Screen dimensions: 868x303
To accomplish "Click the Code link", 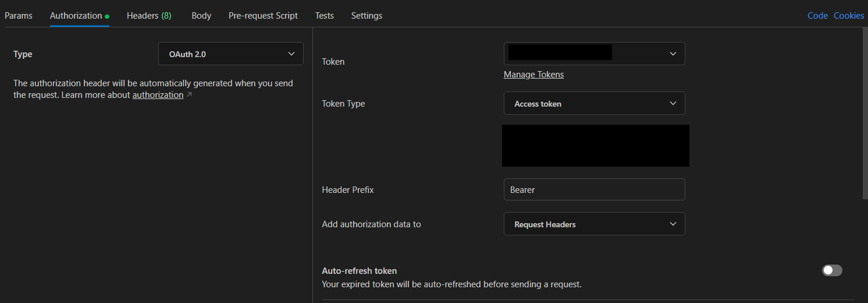I will coord(817,16).
